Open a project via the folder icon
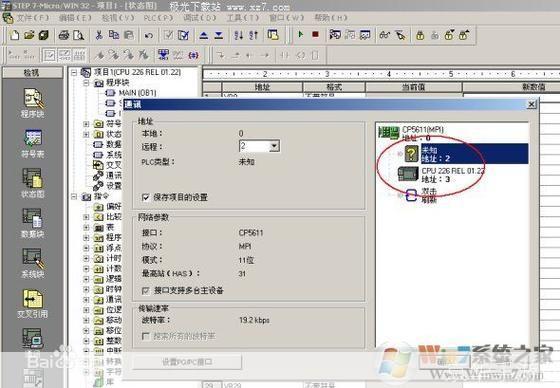The width and height of the screenshot is (560, 388). pos(29,35)
